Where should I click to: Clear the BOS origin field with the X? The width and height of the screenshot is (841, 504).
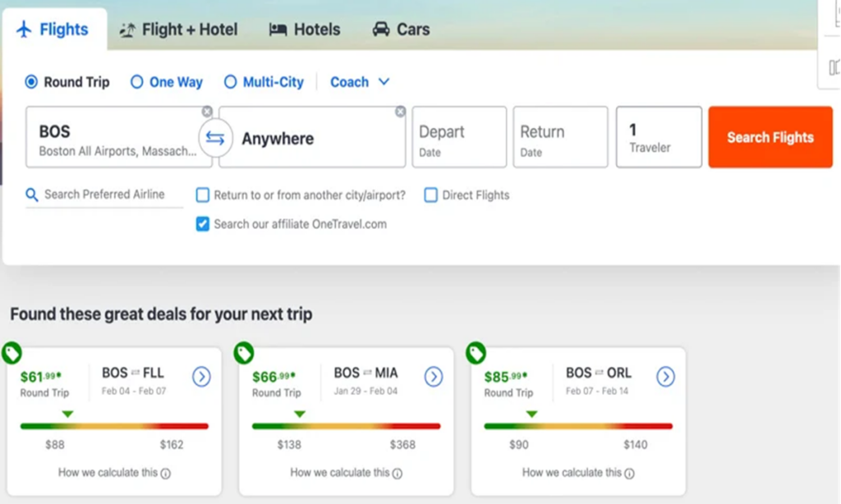coord(207,112)
